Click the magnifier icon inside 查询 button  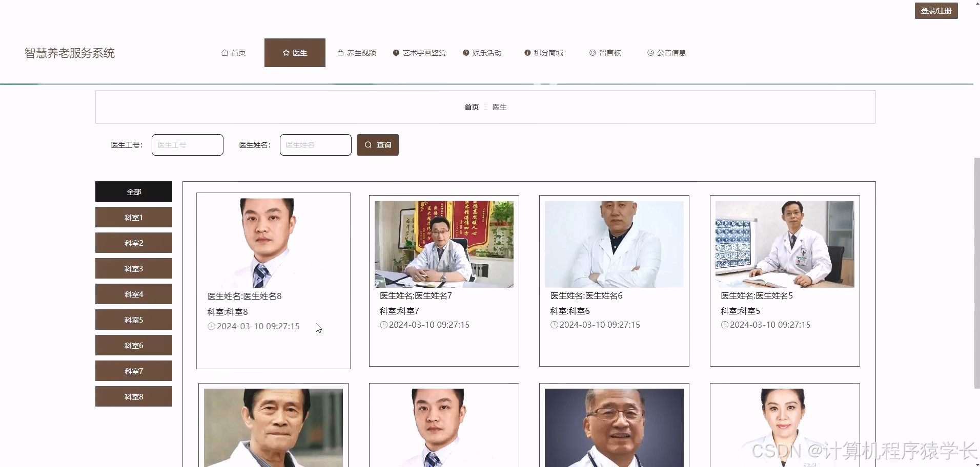coord(368,145)
